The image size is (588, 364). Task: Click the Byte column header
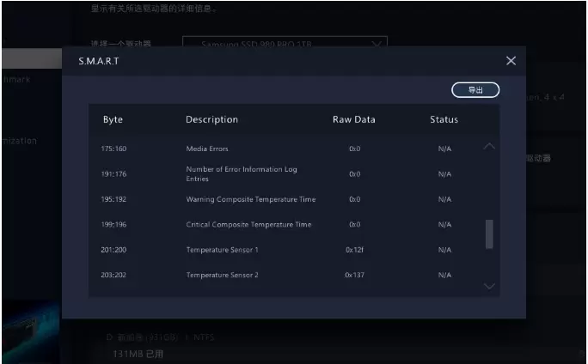[x=113, y=119]
